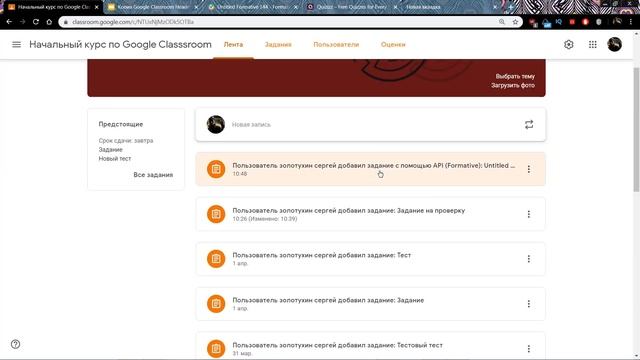Image resolution: width=640 pixels, height=360 pixels.
Task: Open more options for 'Задание на проверку' post
Action: 529,214
